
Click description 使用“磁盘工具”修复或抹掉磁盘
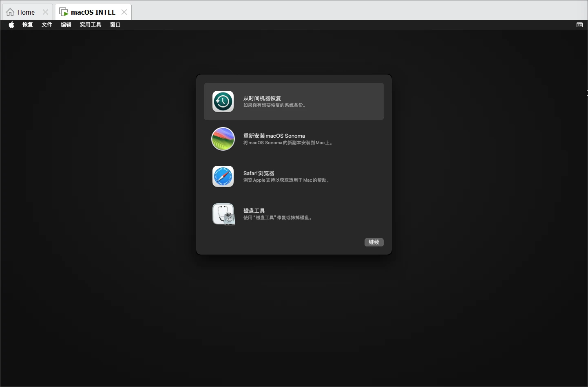(279, 218)
